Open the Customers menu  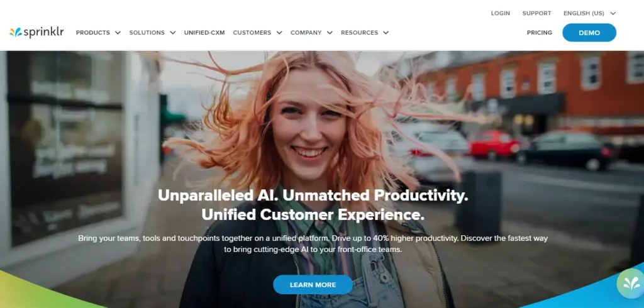point(252,33)
